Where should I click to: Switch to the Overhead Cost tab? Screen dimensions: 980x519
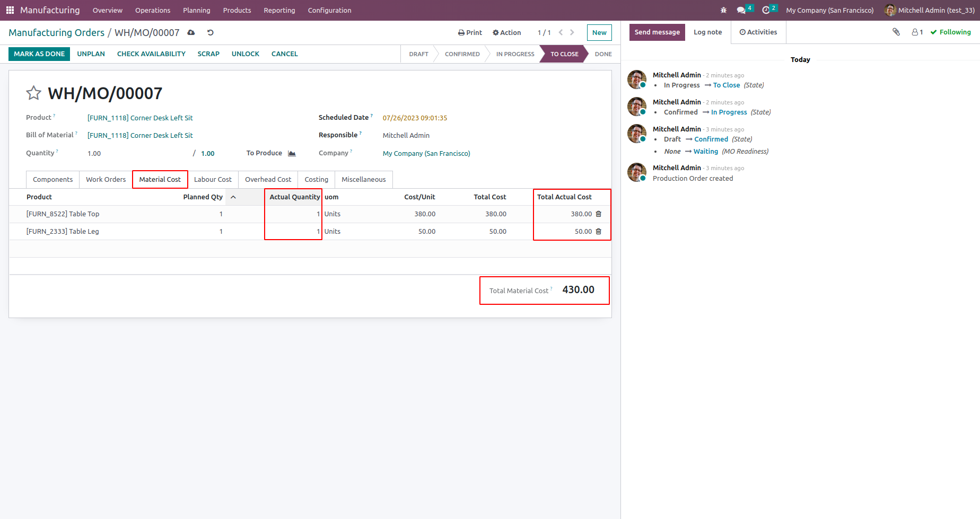268,180
